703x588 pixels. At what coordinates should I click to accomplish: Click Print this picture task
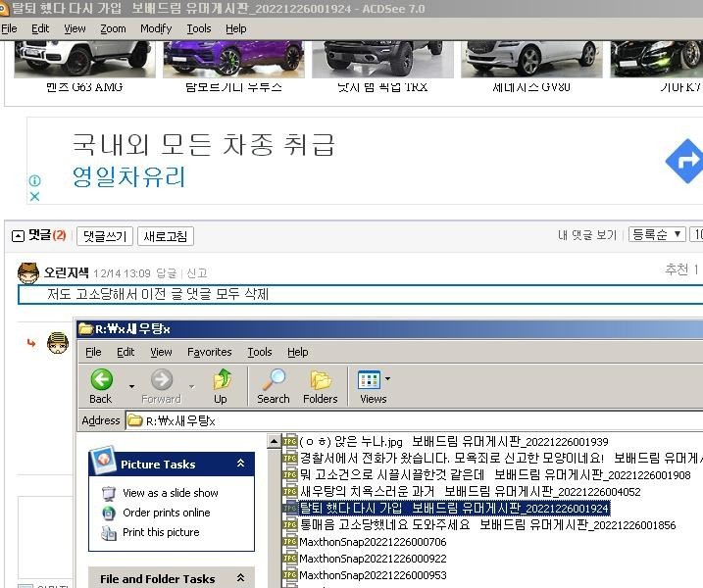[161, 532]
